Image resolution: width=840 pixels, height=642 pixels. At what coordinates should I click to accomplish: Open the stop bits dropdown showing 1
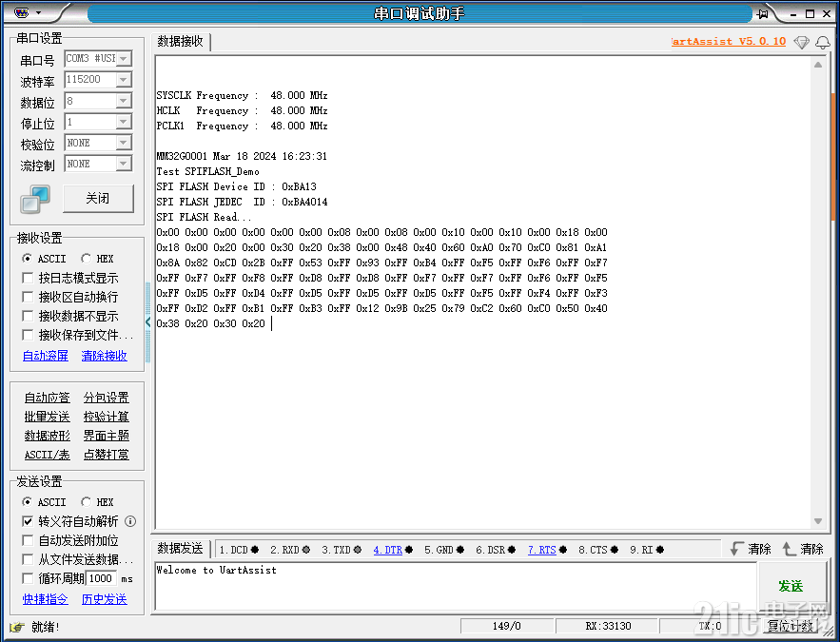coord(124,122)
